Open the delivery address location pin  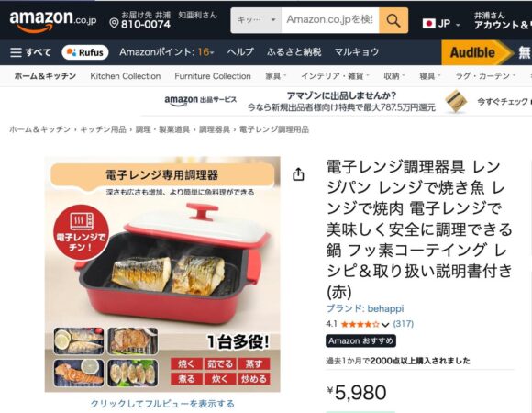point(114,24)
